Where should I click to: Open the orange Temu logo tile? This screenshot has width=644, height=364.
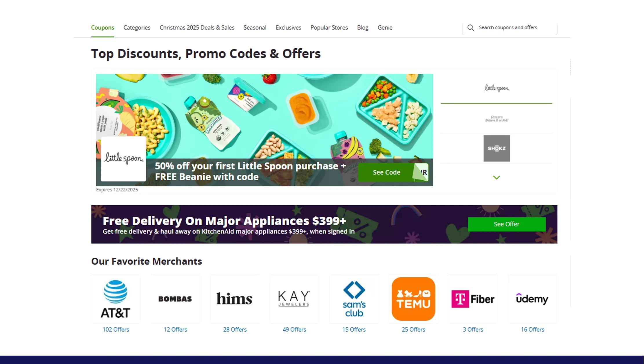pos(413,299)
